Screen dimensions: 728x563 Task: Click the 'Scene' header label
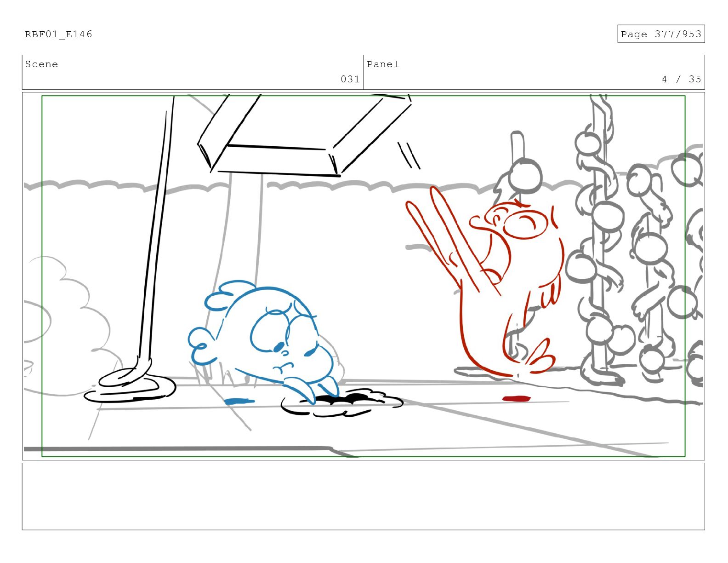pyautogui.click(x=41, y=64)
